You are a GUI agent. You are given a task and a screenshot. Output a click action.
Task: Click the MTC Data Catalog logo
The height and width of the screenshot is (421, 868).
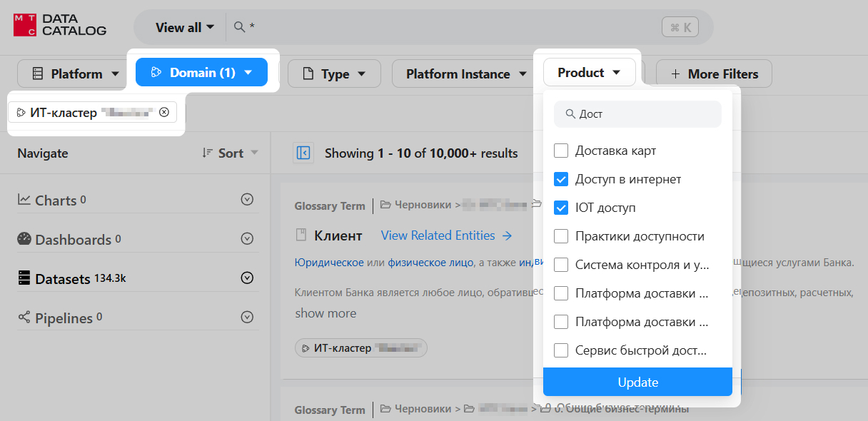click(x=60, y=26)
